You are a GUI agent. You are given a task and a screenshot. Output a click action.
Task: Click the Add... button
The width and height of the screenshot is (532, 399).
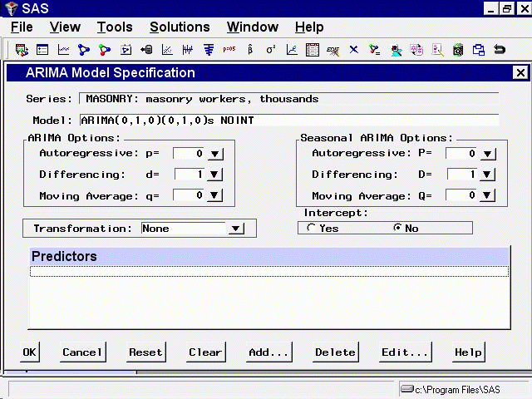(268, 352)
